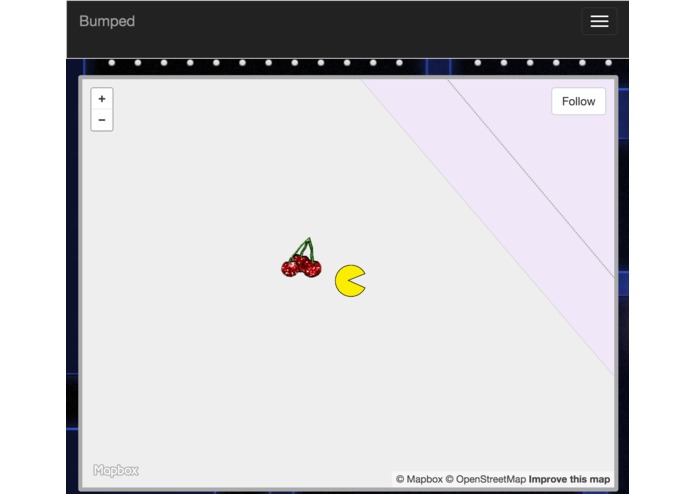The width and height of the screenshot is (695, 494).
Task: Open the Bumped brand link
Action: coord(107,21)
